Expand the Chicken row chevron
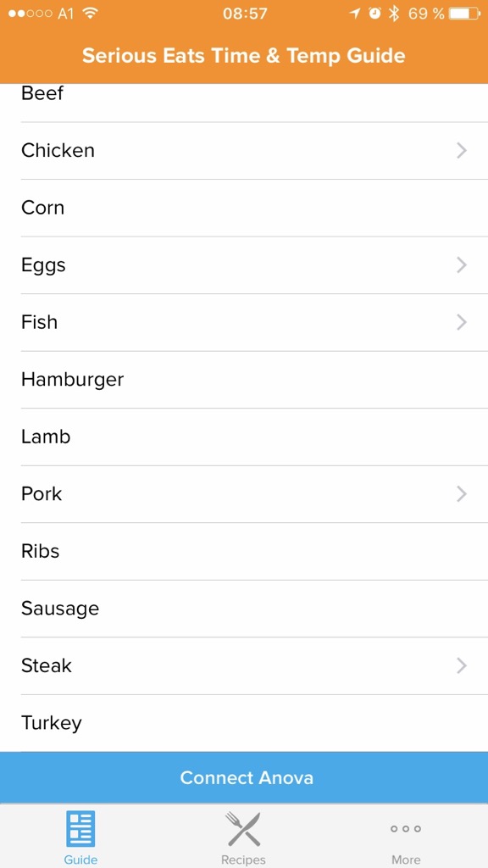Screen dimensions: 488x868 [x=462, y=151]
